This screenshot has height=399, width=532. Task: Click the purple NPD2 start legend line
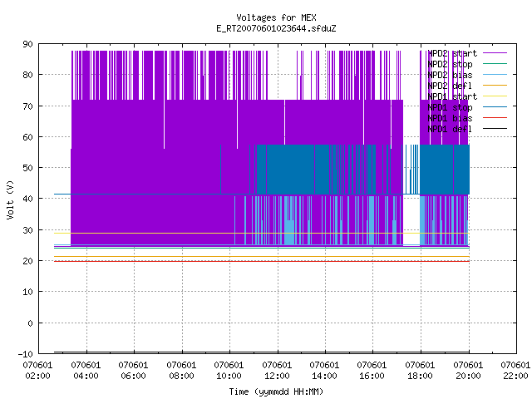point(495,53)
